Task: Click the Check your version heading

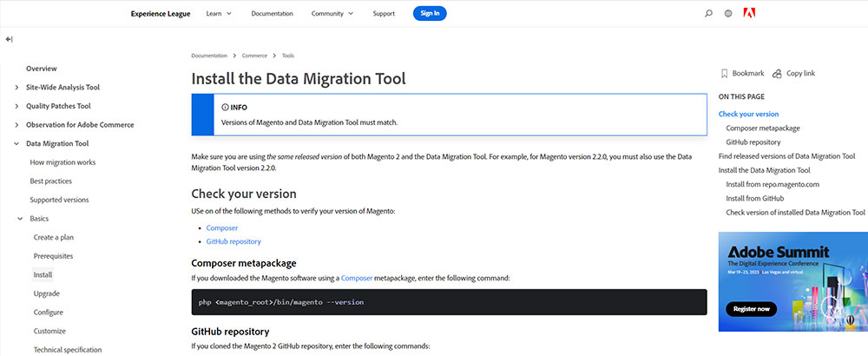Action: click(244, 194)
